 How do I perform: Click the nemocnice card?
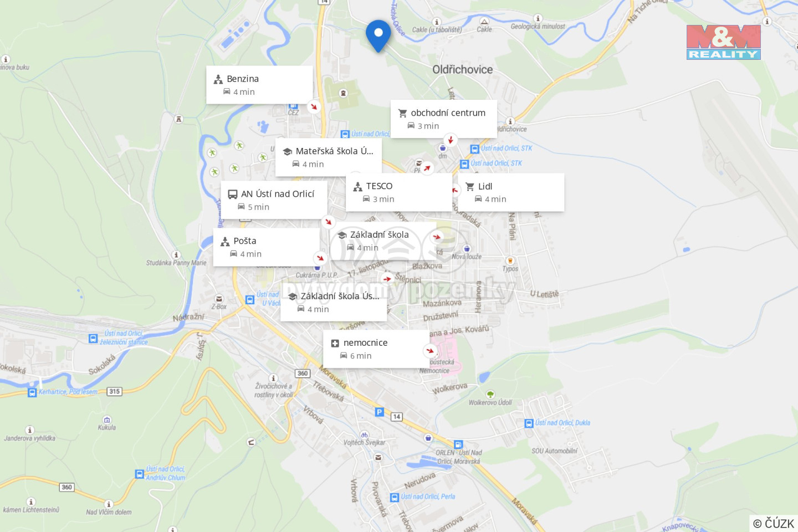point(376,349)
